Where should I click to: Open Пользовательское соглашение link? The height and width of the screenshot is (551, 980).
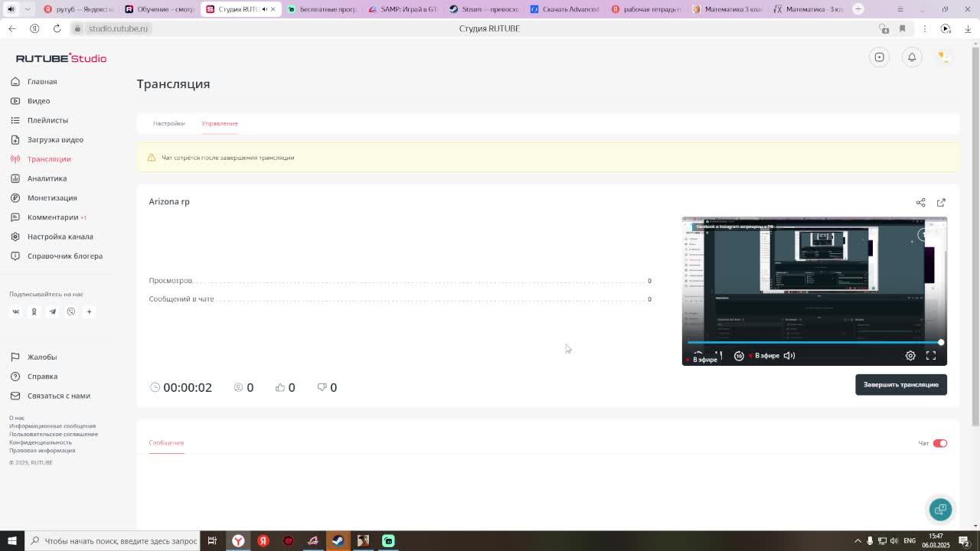pos(54,434)
